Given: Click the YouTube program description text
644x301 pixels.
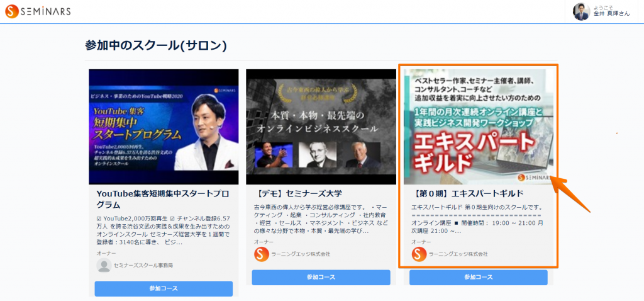Looking at the screenshot, I should point(164,230).
